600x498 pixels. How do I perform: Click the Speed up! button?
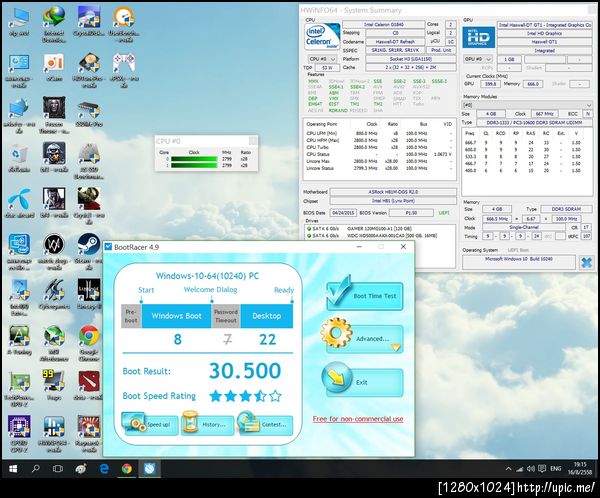point(150,424)
